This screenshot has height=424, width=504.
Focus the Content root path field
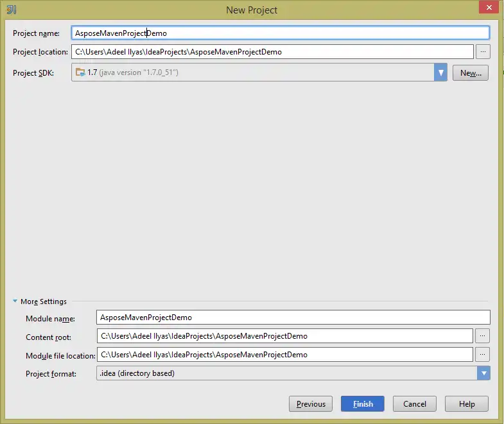(285, 336)
